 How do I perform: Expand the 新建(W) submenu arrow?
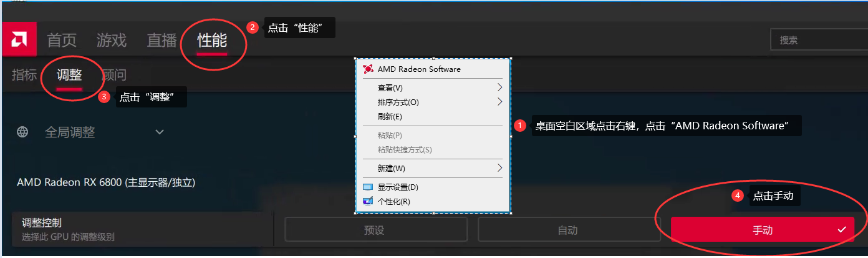499,168
